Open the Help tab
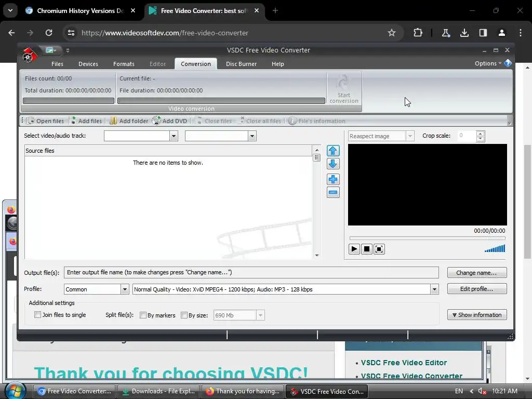The height and width of the screenshot is (399, 532). pyautogui.click(x=277, y=64)
